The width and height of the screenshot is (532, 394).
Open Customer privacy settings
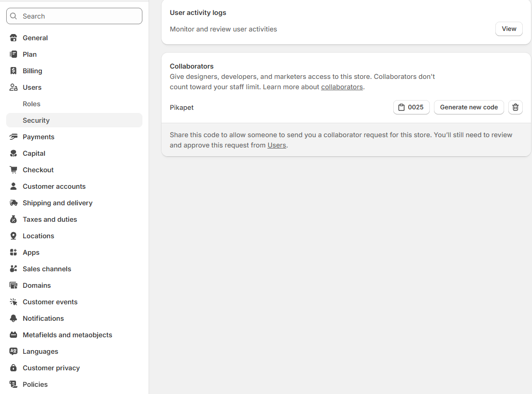(74, 368)
